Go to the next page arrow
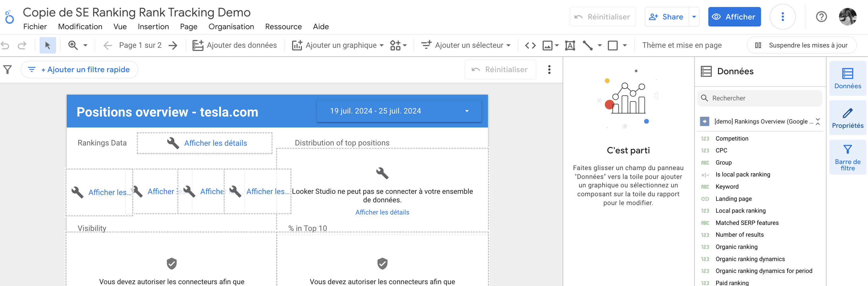The height and width of the screenshot is (286, 868). (x=173, y=45)
